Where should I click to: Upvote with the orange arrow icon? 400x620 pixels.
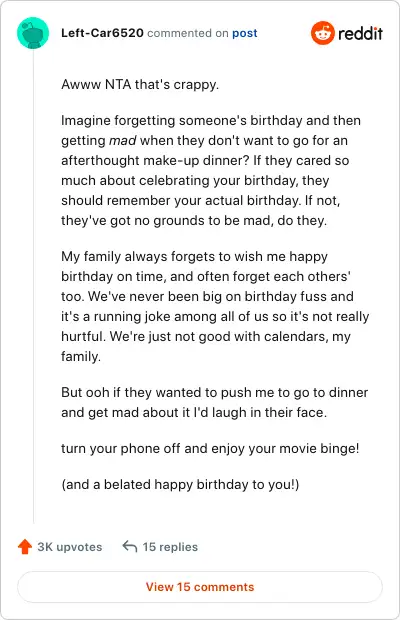pyautogui.click(x=25, y=546)
